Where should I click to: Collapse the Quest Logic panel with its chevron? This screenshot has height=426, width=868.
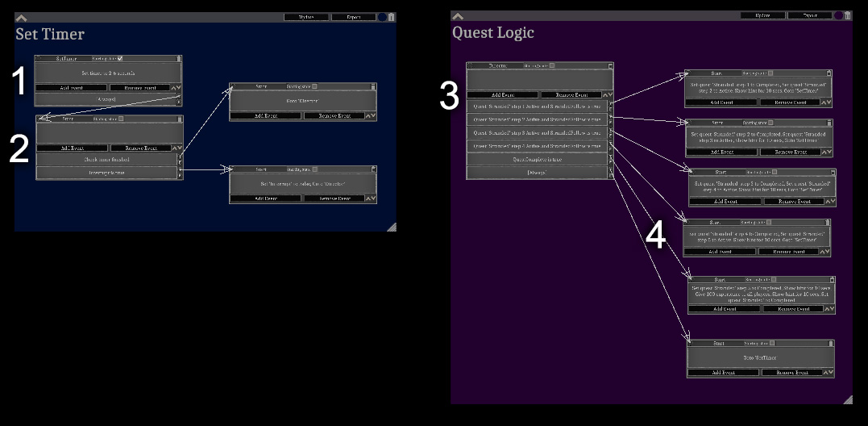(457, 16)
